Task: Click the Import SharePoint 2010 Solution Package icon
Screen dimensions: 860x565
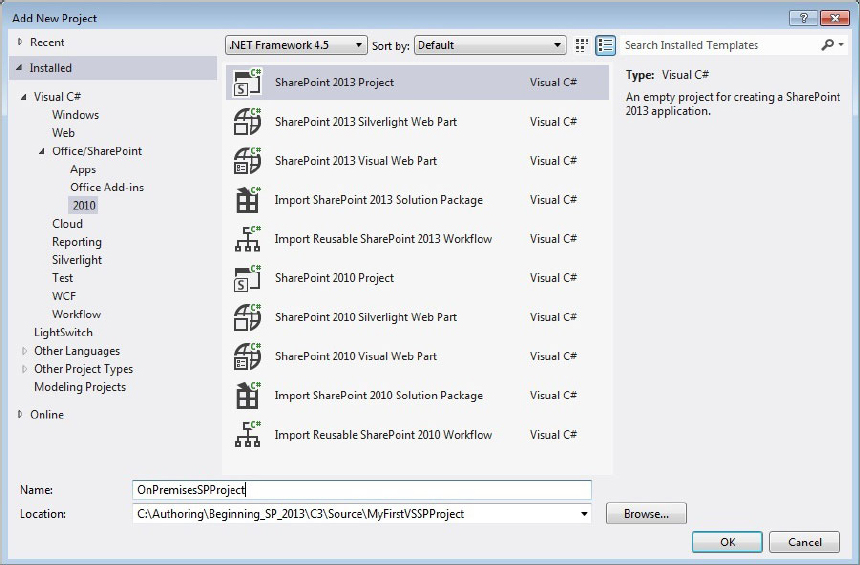Action: click(x=247, y=396)
